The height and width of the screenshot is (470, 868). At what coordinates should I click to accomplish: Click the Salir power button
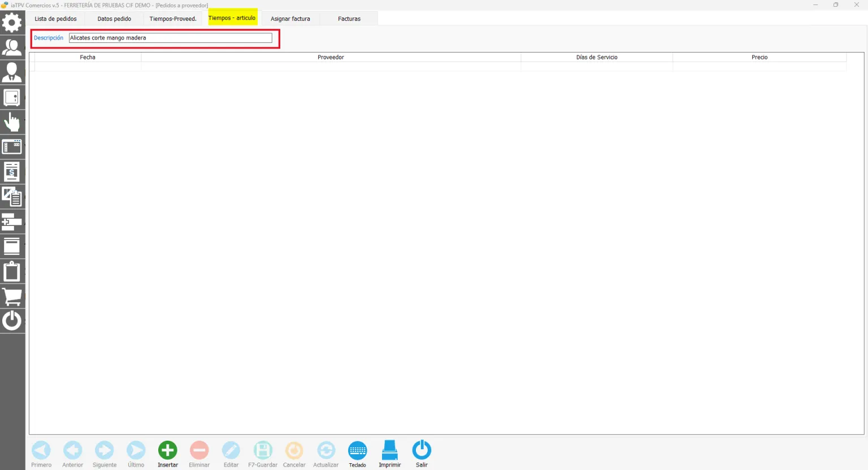422,450
